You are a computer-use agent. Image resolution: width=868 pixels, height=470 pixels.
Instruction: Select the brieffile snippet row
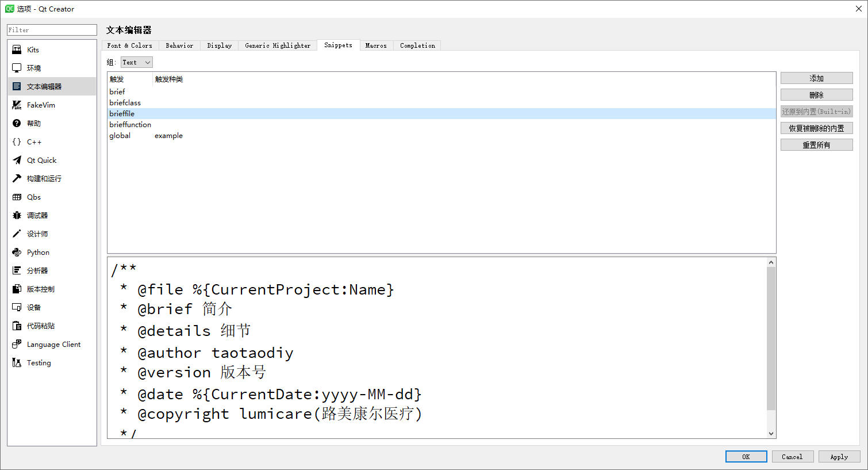tap(441, 113)
